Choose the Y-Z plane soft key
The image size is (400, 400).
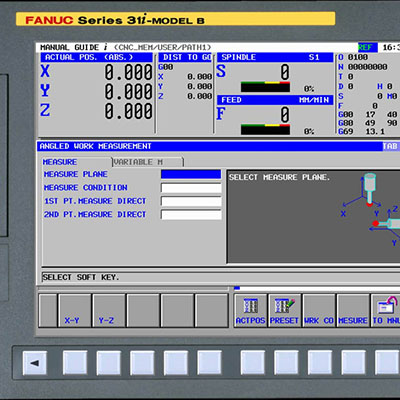[109, 310]
